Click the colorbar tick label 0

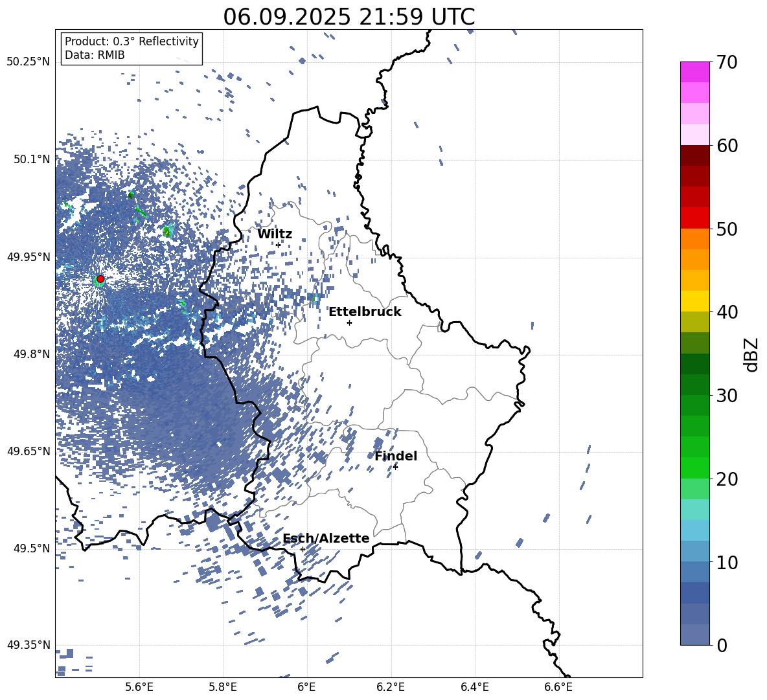pos(721,645)
